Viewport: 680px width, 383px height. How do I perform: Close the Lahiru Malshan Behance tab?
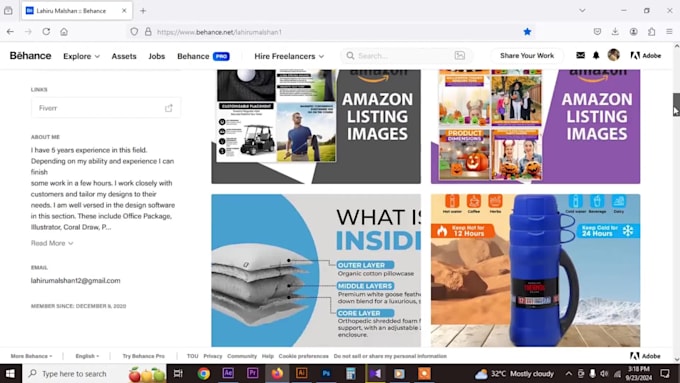coord(124,11)
